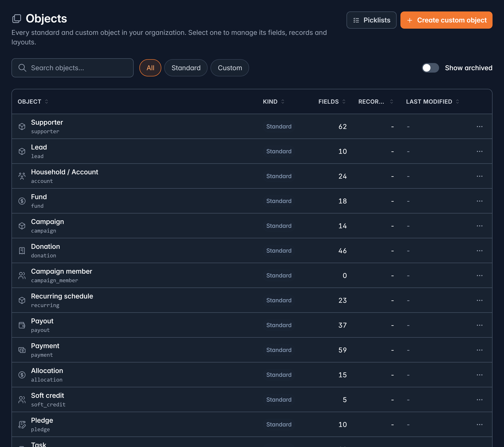This screenshot has width=504, height=447.
Task: Open the Campaign object
Action: click(x=47, y=222)
